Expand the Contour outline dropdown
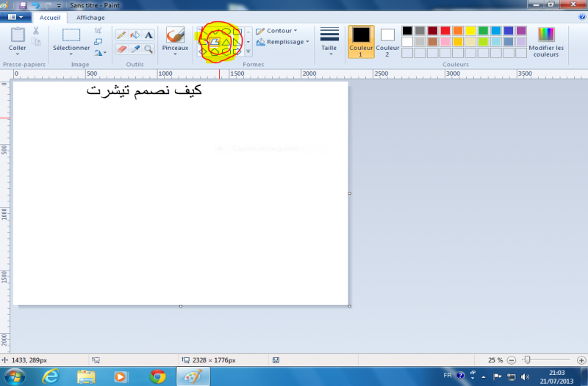The height and width of the screenshot is (386, 588). (279, 31)
